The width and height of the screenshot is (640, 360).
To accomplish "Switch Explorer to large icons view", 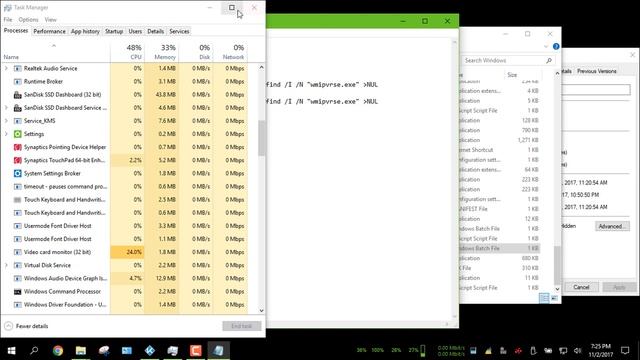I will [554, 298].
